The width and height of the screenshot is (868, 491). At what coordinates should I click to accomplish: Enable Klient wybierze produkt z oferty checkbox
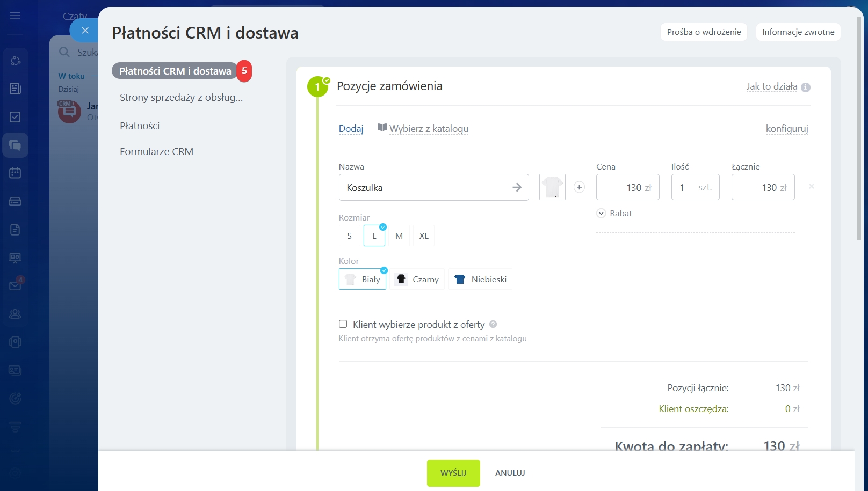343,324
